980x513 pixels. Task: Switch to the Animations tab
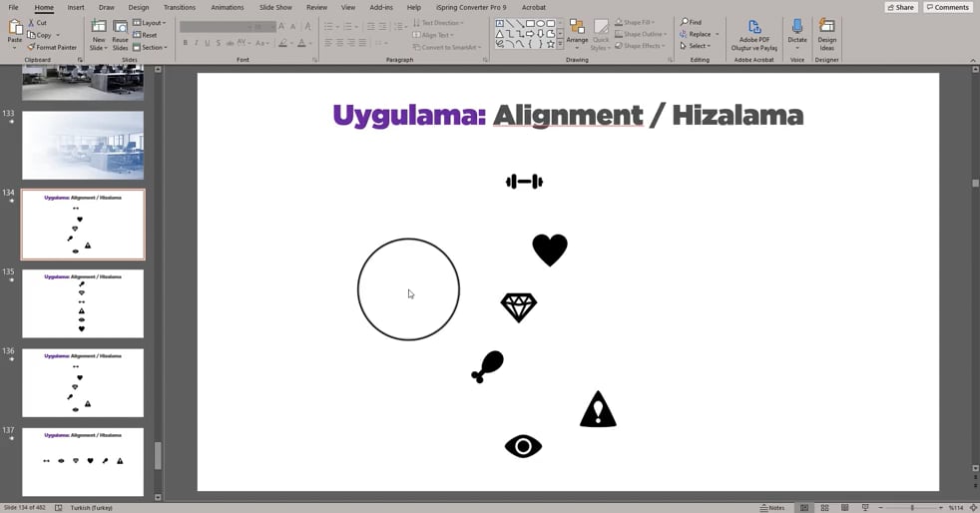tap(228, 8)
